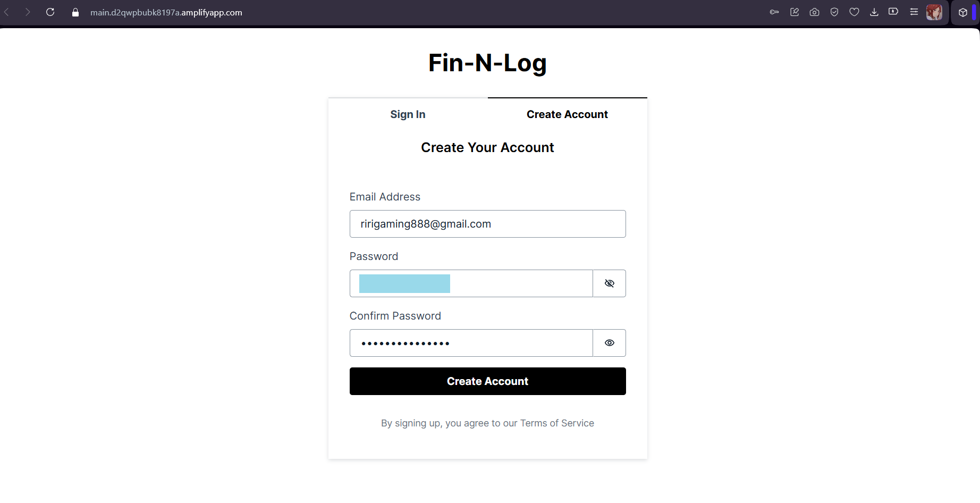Click the cube extension icon
980x503 pixels.
963,11
